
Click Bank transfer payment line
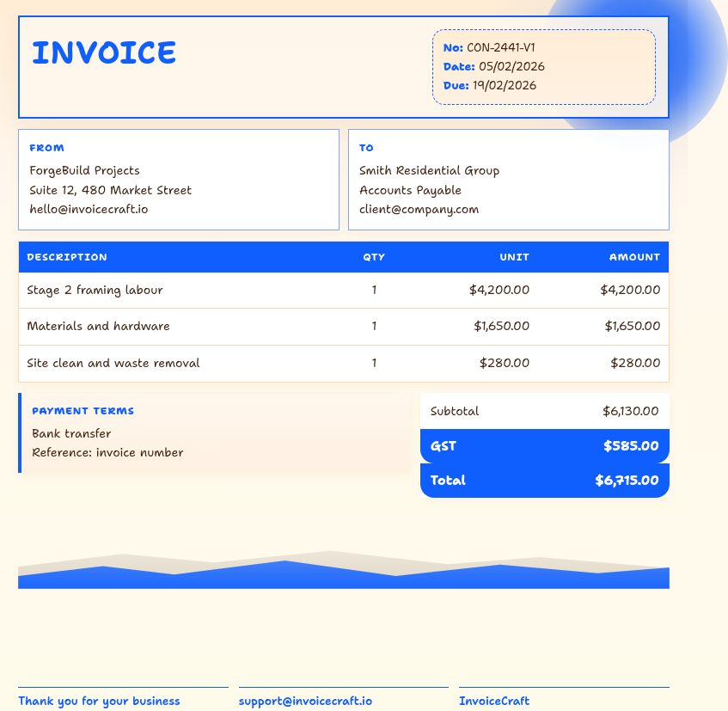[x=71, y=434]
